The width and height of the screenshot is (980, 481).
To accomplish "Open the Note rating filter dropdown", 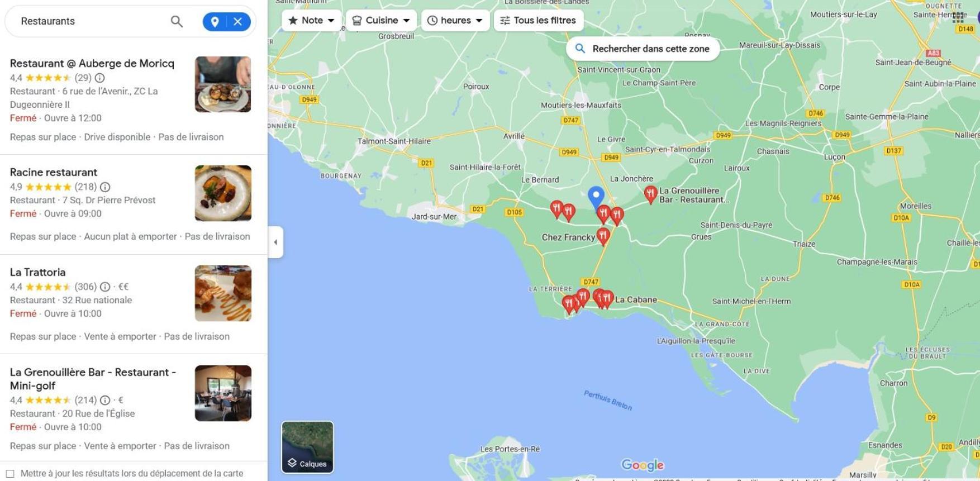I will (311, 20).
